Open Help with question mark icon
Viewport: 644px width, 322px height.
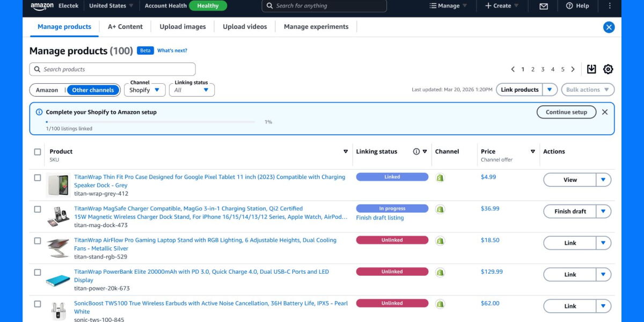[x=577, y=6]
